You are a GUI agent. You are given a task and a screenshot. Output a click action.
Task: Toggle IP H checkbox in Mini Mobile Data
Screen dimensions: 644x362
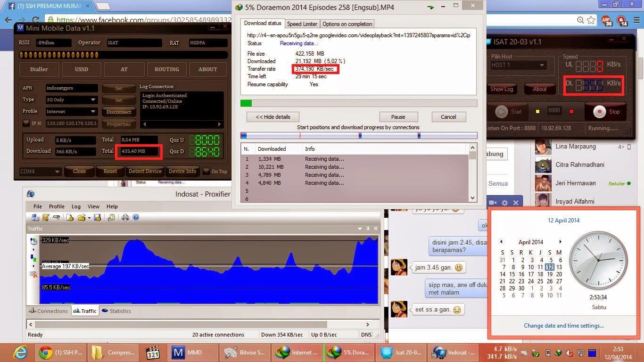[x=26, y=123]
